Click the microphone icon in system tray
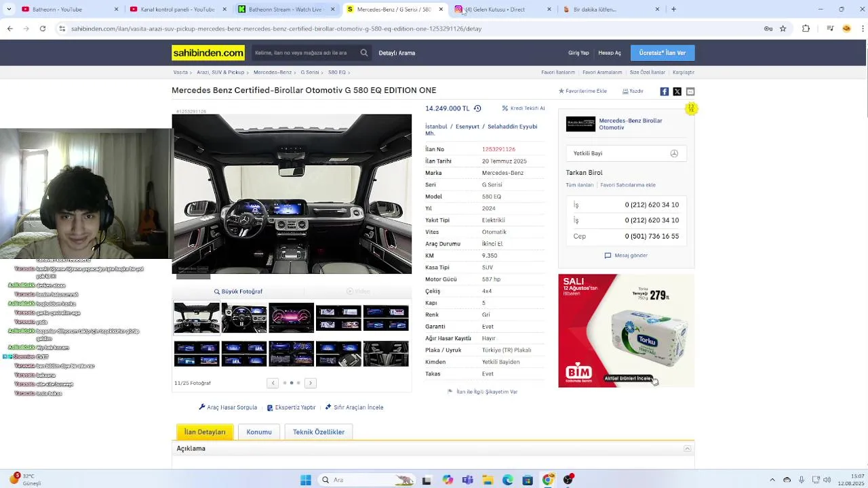Viewport: 868px width, 488px height. click(x=802, y=480)
